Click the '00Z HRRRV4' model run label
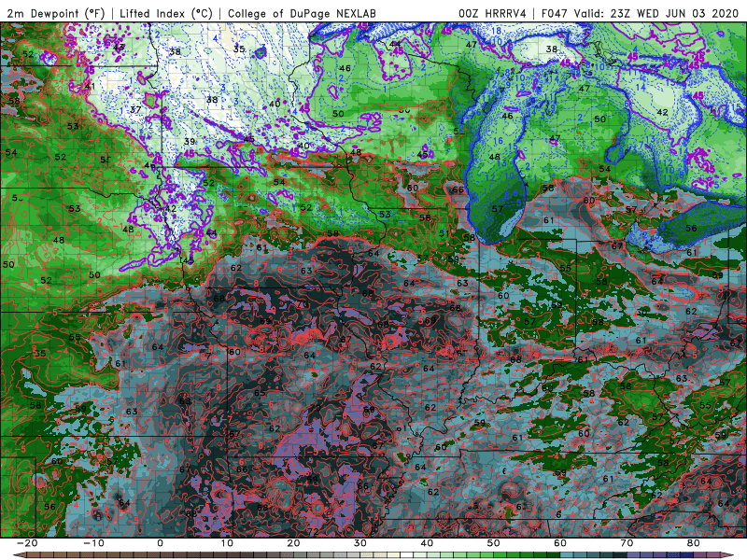The width and height of the screenshot is (747, 560). pyautogui.click(x=492, y=13)
